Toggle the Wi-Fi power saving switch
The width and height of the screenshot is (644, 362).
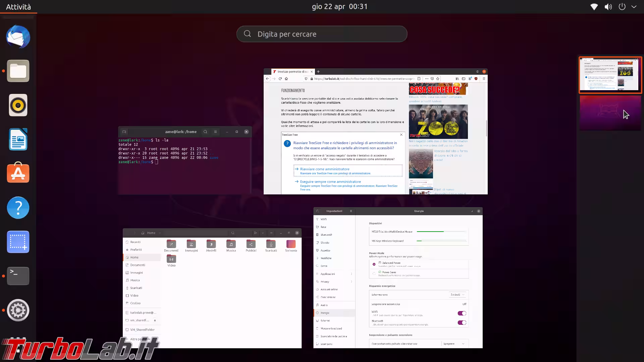coord(462,313)
